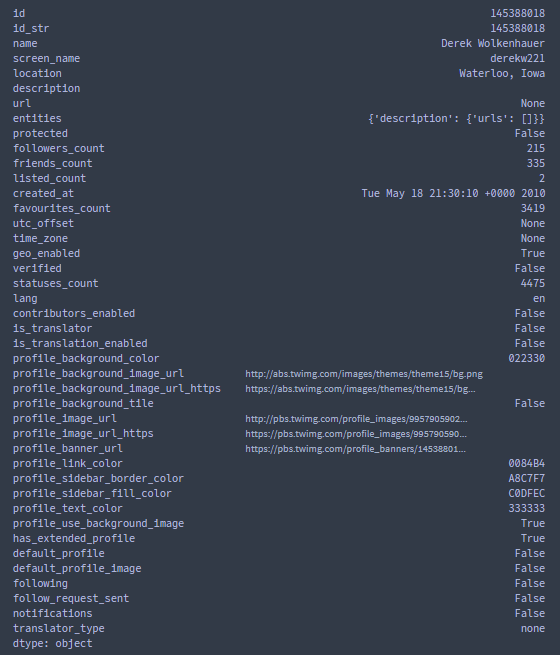Open the profile_background_image_url http link
The height and width of the screenshot is (655, 560).
tap(364, 374)
